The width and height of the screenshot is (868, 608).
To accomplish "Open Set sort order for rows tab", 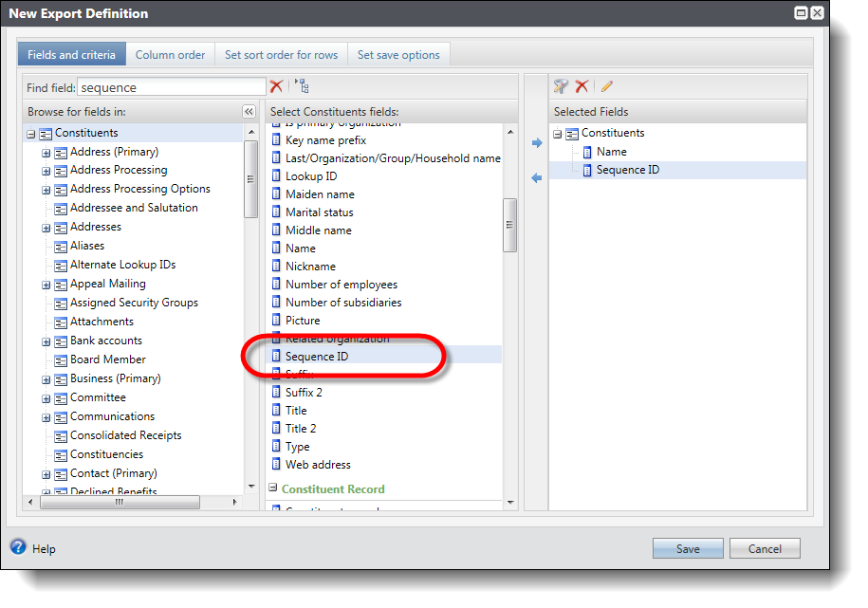I will click(281, 54).
